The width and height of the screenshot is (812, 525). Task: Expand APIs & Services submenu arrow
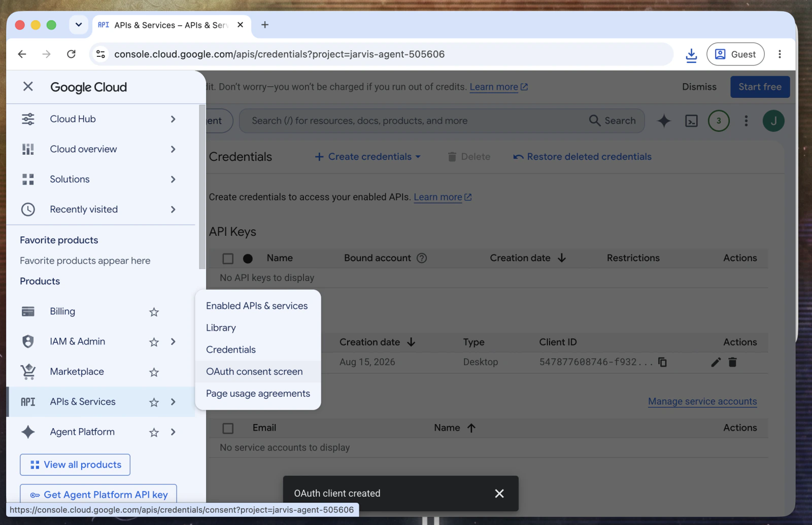coord(173,402)
